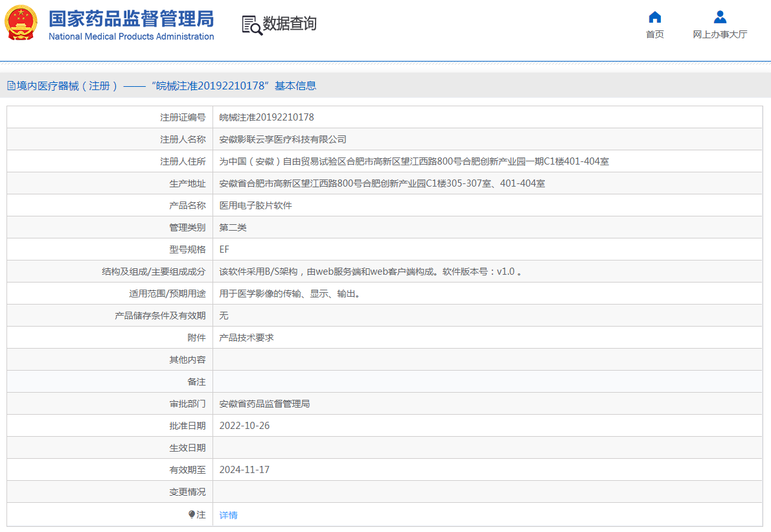Click the 变更情况 row label
The image size is (771, 532).
point(187,492)
